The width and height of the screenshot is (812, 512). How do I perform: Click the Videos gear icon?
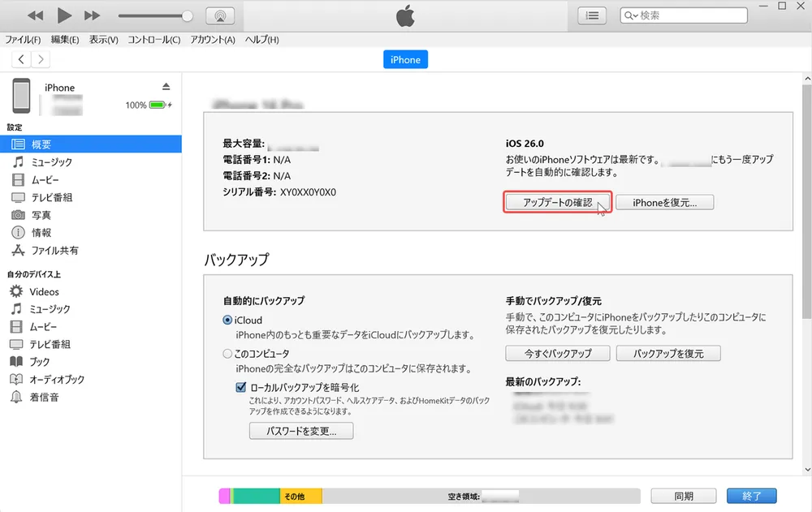pyautogui.click(x=16, y=291)
